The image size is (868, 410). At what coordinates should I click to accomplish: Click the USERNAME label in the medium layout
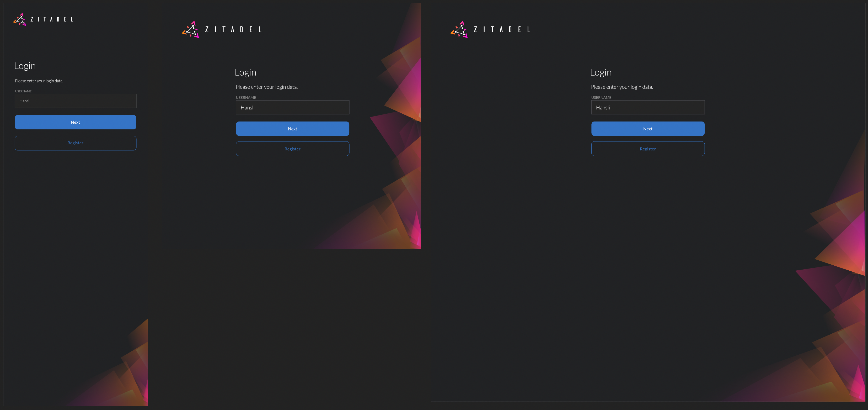click(x=246, y=97)
